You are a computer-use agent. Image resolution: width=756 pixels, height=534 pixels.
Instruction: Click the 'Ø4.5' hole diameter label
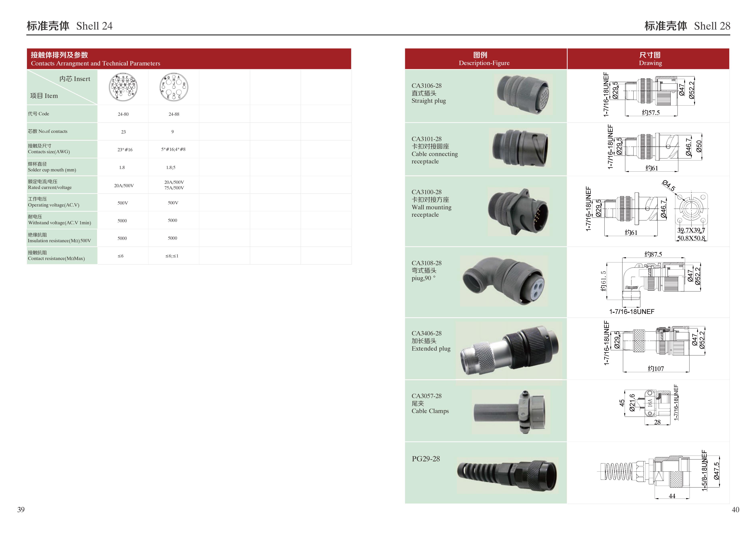[669, 186]
